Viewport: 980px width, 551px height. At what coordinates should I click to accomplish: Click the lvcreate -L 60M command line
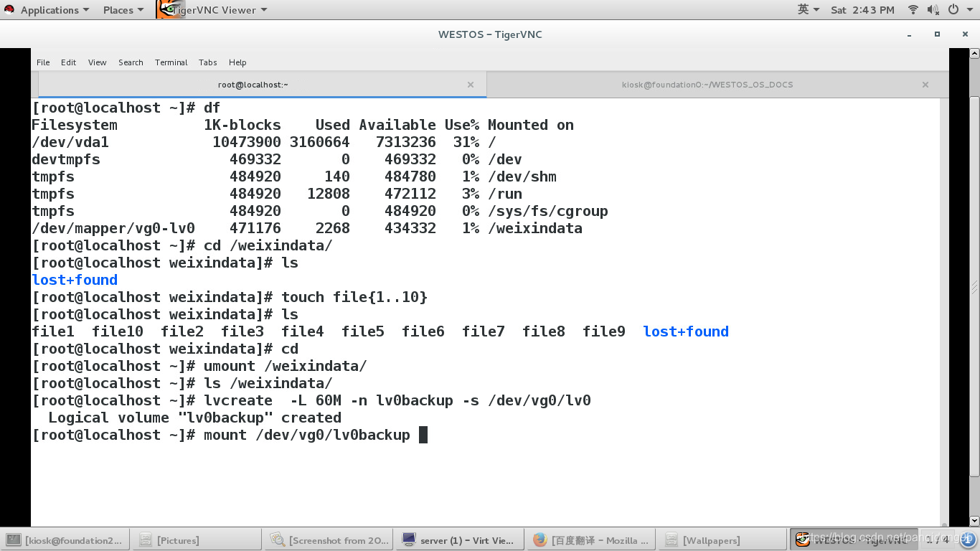pos(311,400)
